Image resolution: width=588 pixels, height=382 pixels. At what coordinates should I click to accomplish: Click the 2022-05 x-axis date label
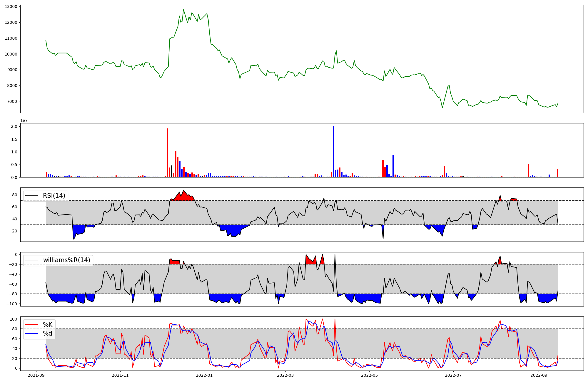[369, 375]
